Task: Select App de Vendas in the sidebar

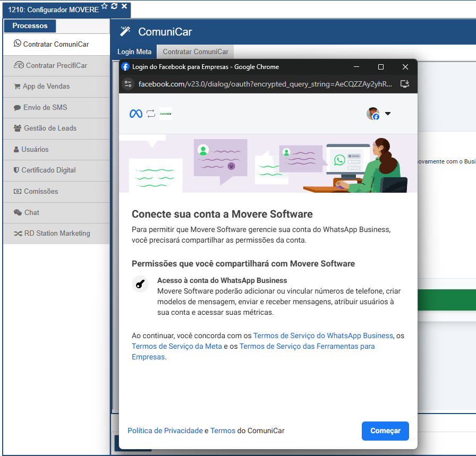Action: tap(56, 87)
